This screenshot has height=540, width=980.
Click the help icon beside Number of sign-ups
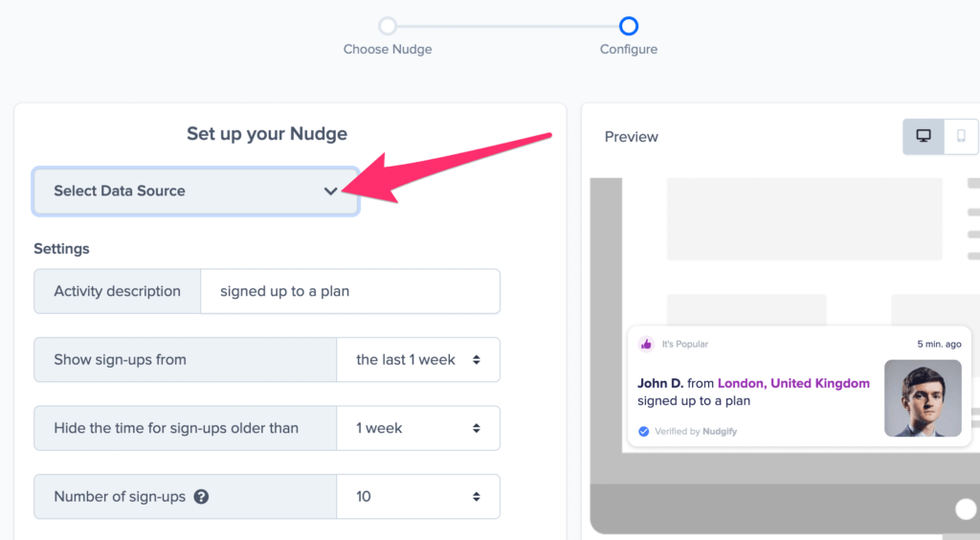point(201,497)
